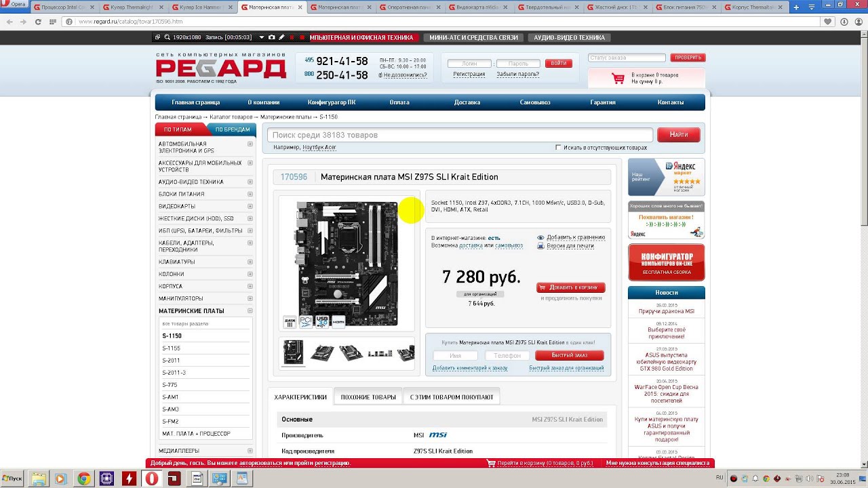Click the RU language indicator in tray

pyautogui.click(x=719, y=478)
